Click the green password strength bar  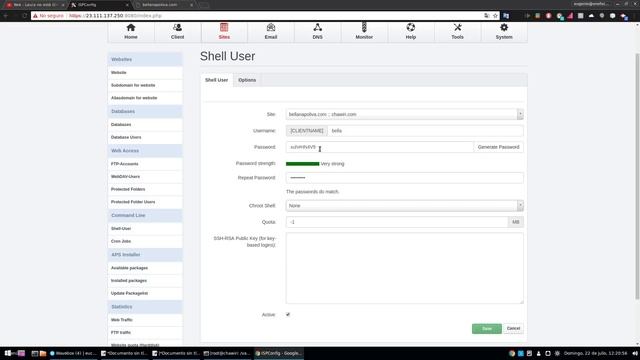302,164
